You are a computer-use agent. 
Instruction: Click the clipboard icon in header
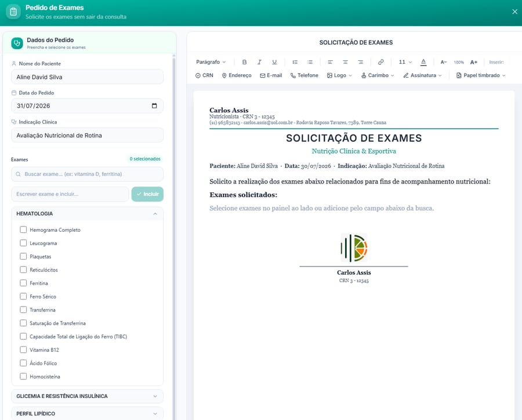(x=13, y=12)
